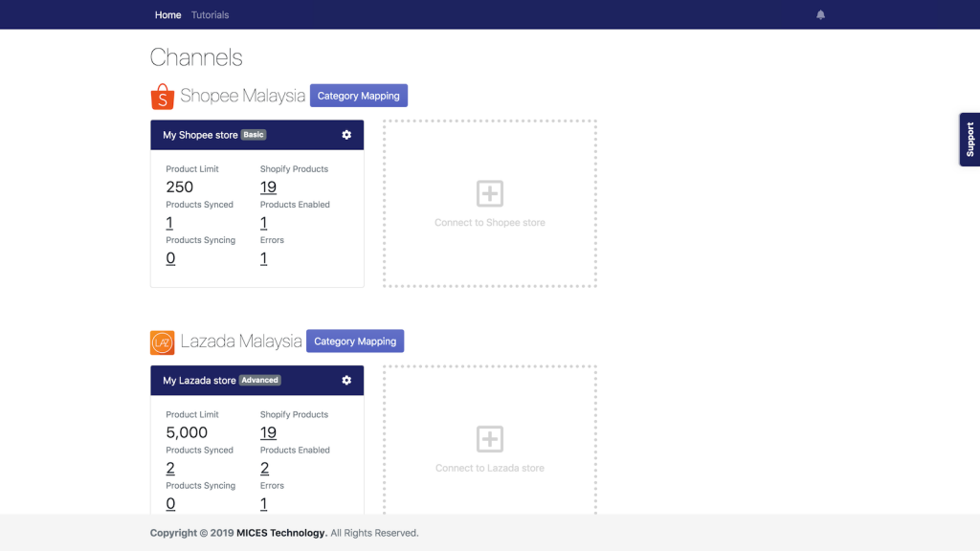This screenshot has height=551, width=980.
Task: Go to the Tutorials page
Action: (x=210, y=15)
